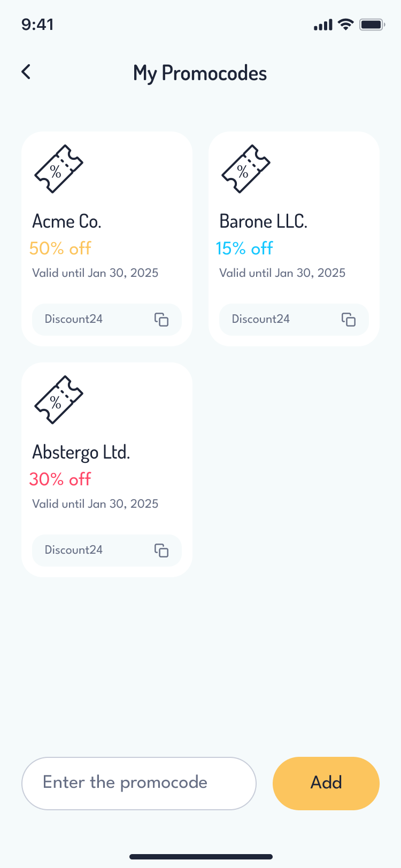The image size is (401, 868).
Task: Tap the Barone LLC. coupon ticket icon
Action: coord(246,169)
